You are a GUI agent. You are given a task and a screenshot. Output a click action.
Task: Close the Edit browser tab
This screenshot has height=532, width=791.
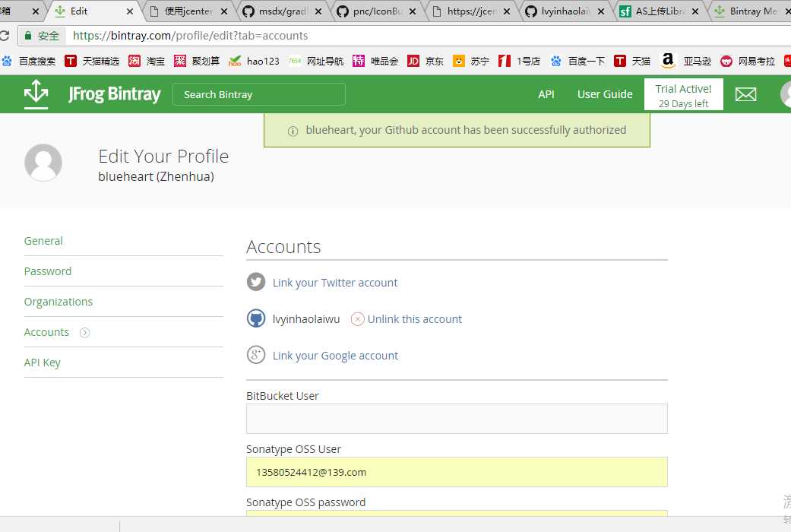[130, 11]
